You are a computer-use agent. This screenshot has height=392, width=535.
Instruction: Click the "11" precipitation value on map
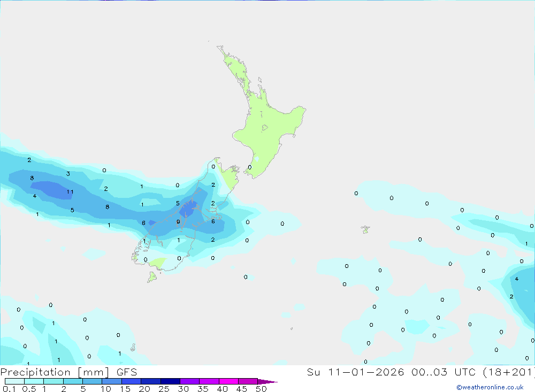70,192
